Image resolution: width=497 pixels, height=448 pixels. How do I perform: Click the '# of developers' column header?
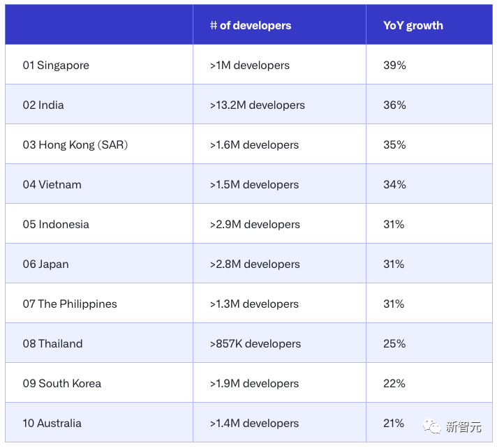pos(251,25)
